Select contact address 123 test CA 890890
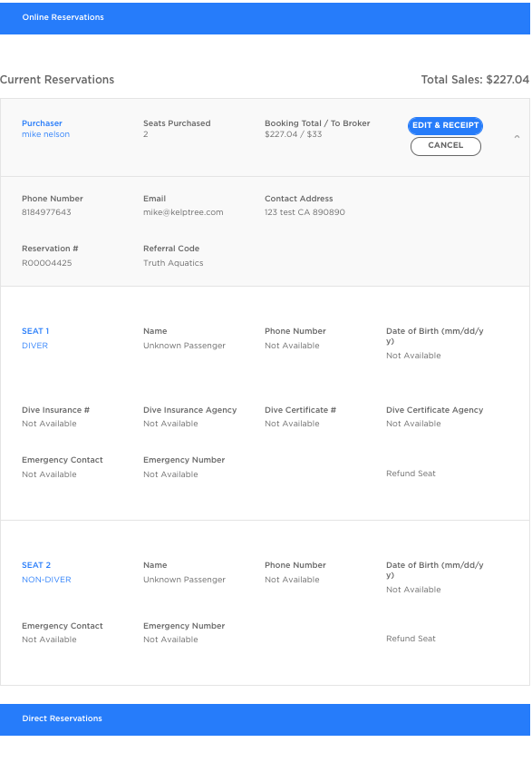The height and width of the screenshot is (762, 532). click(305, 212)
